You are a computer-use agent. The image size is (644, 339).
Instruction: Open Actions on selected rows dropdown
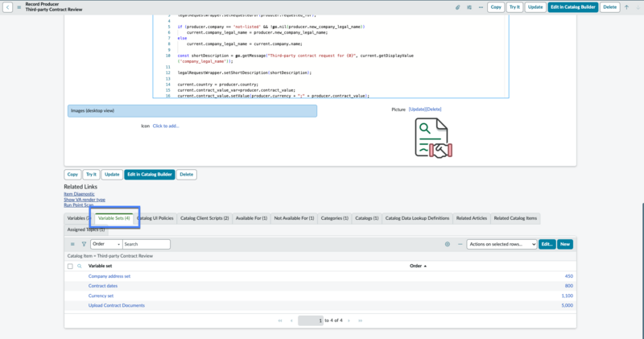(502, 244)
